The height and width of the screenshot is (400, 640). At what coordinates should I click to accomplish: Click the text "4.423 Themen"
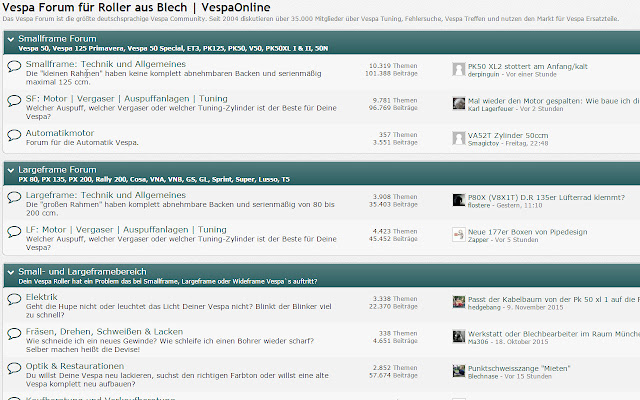coord(395,231)
